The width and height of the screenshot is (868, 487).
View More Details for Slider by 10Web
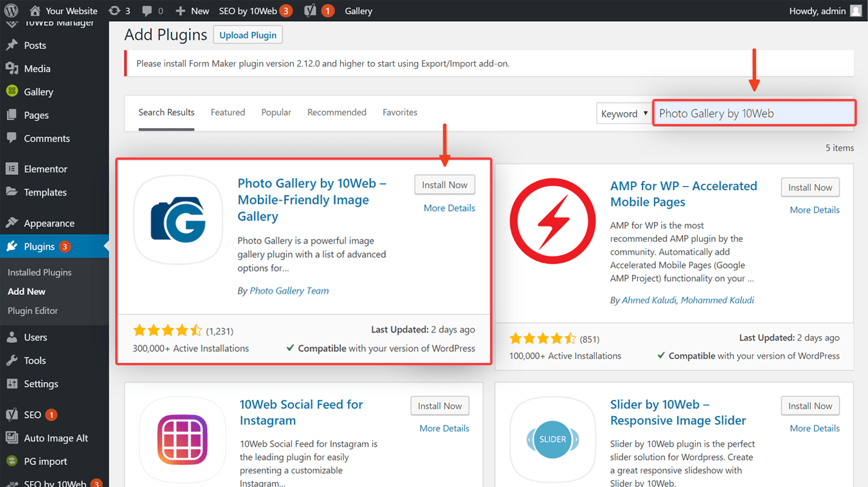[x=815, y=428]
